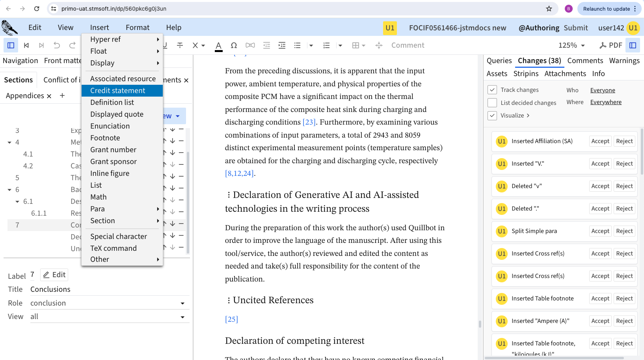Toggle the left sidebar panel icon

click(11, 45)
